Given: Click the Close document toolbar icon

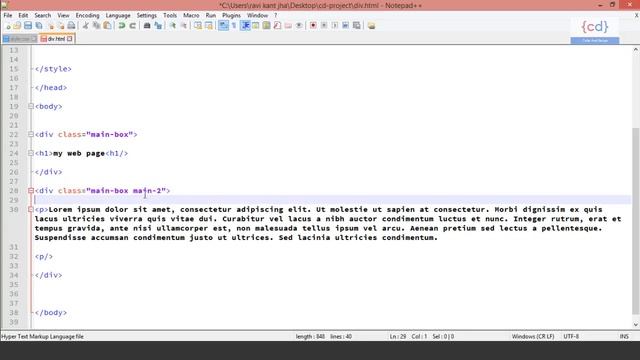Looking at the screenshot, I should coord(50,26).
